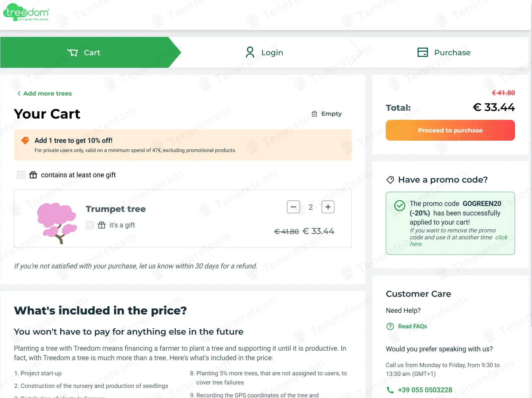
Task: Click the Login user icon
Action: (x=250, y=52)
